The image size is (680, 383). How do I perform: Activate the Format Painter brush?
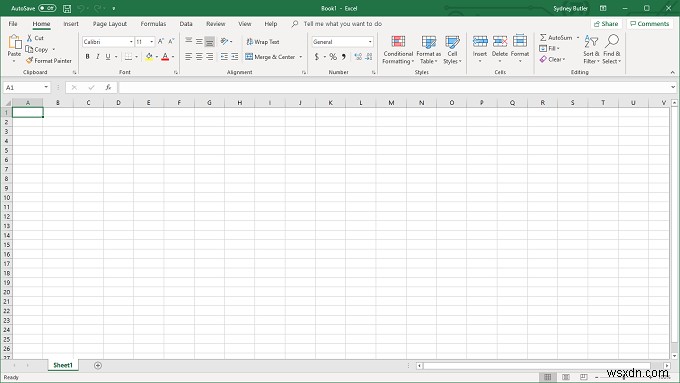point(29,61)
